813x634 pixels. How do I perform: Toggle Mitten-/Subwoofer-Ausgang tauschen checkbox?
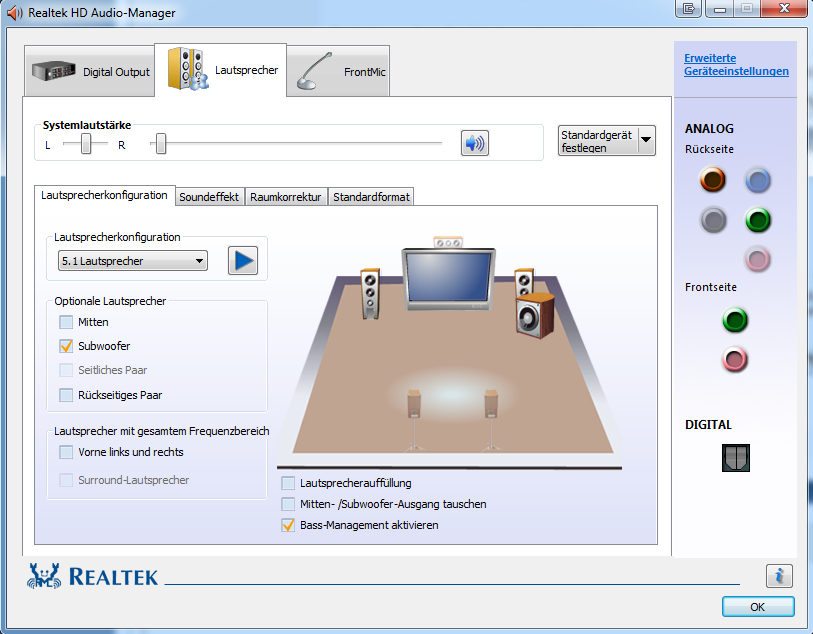(x=288, y=504)
